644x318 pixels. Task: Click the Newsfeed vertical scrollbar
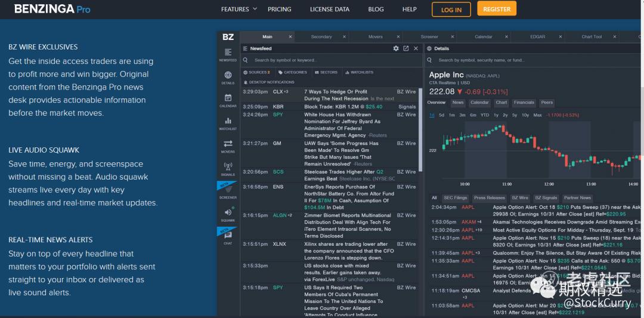click(x=420, y=129)
